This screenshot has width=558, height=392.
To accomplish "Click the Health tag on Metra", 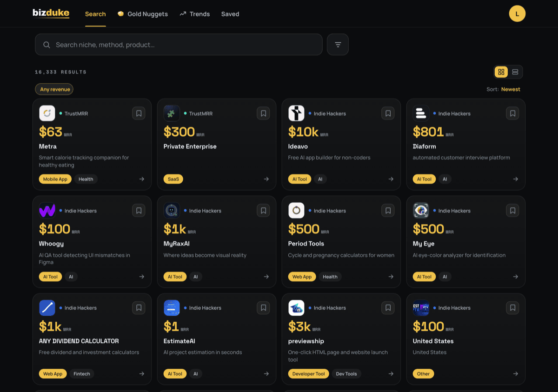I will coord(86,179).
